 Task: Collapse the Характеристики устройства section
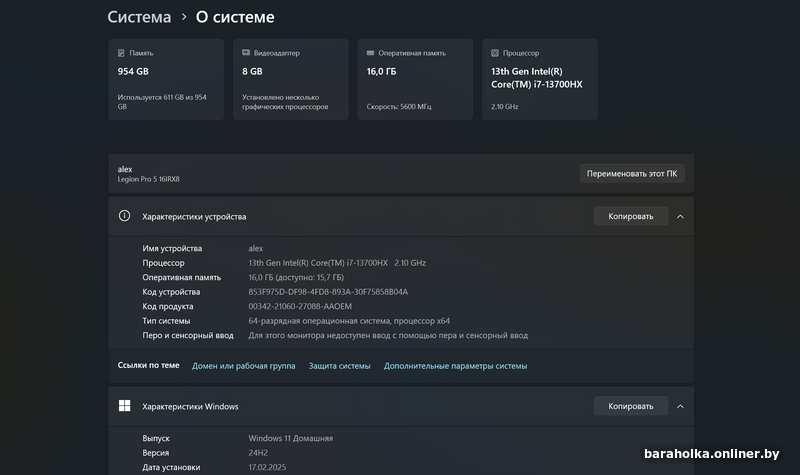point(680,216)
